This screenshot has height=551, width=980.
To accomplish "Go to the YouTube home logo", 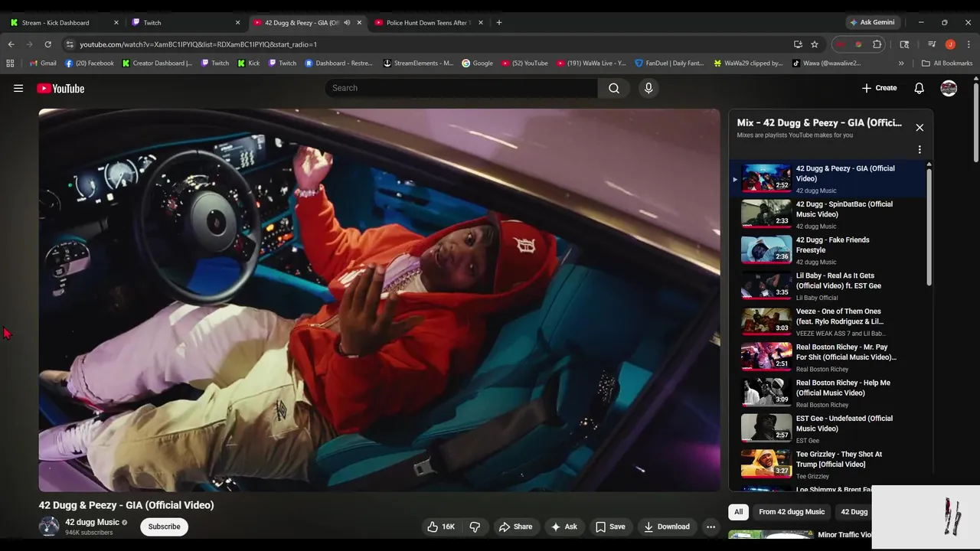I will [60, 88].
